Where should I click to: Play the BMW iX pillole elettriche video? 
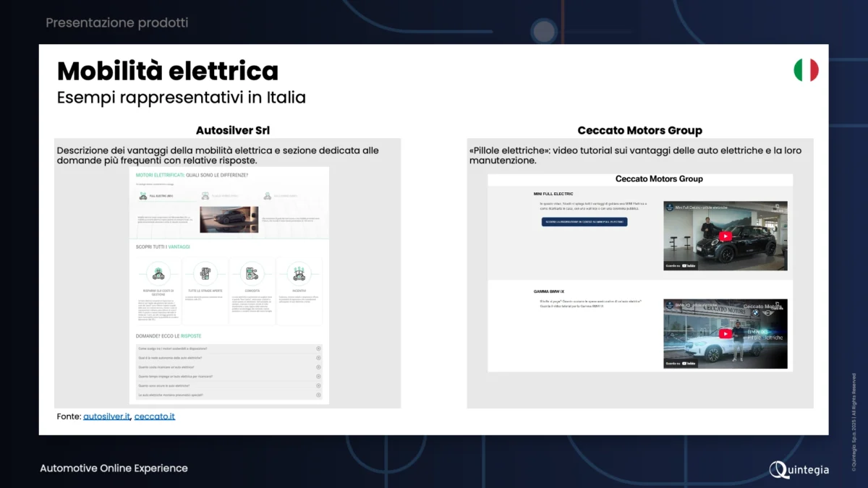(726, 333)
